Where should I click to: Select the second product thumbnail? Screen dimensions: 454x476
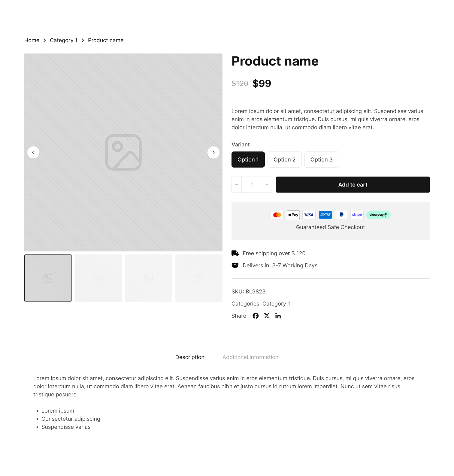click(x=98, y=278)
